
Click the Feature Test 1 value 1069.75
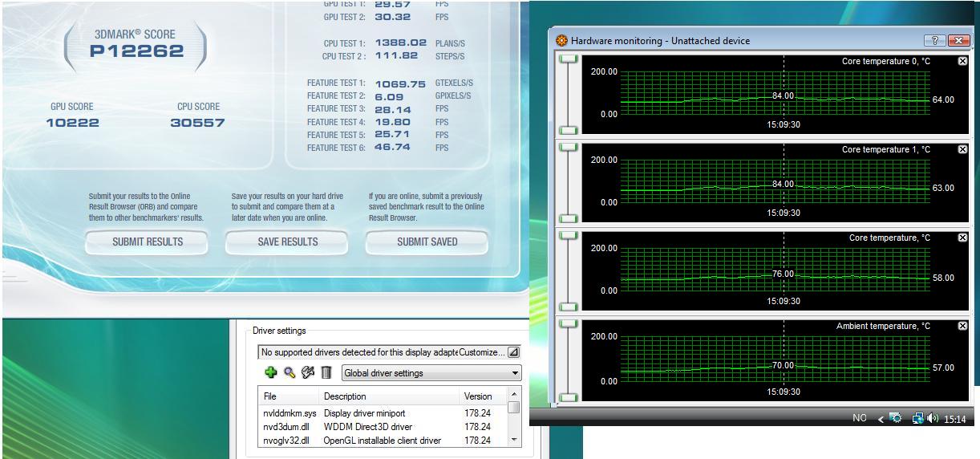coord(400,83)
